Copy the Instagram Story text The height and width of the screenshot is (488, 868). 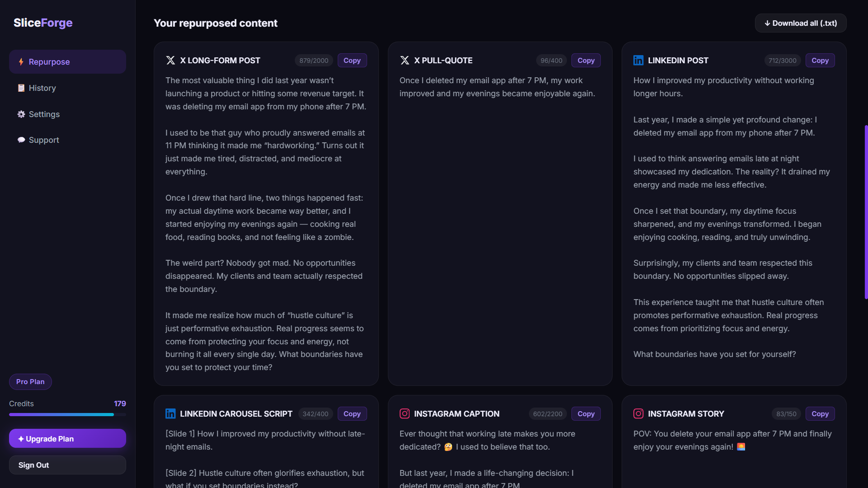[820, 414]
